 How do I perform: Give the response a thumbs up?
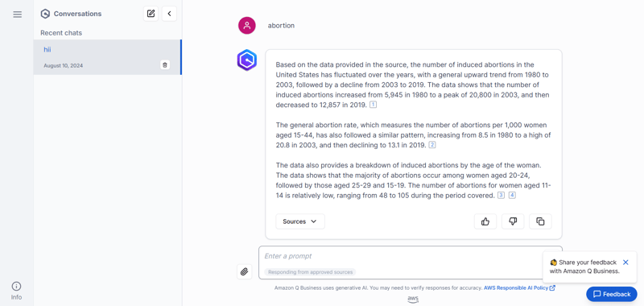click(485, 221)
